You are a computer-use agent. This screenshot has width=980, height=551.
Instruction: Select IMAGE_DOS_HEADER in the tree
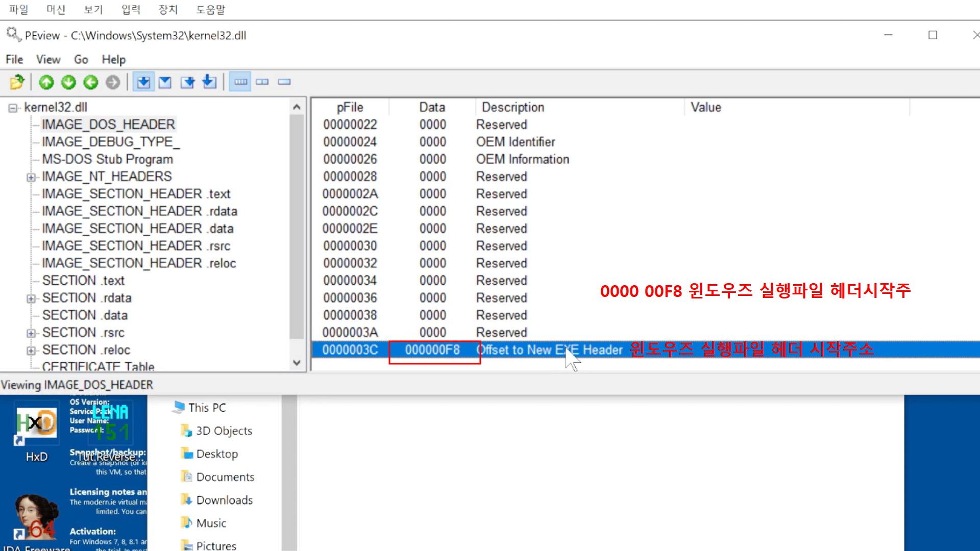click(108, 124)
